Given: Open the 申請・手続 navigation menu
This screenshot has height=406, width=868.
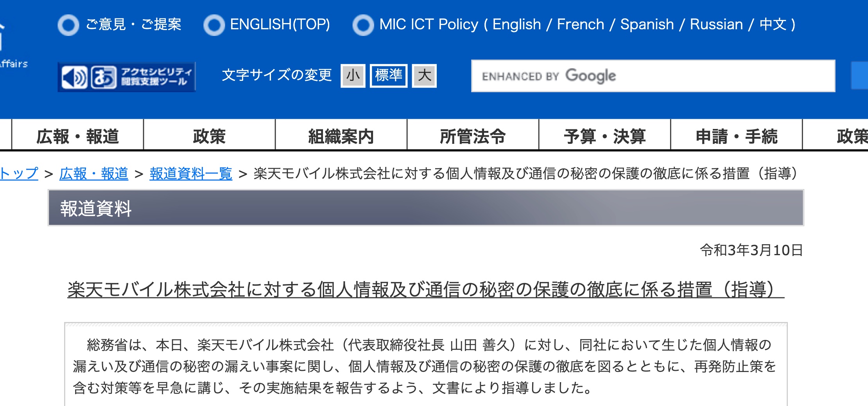Looking at the screenshot, I should pyautogui.click(x=736, y=136).
